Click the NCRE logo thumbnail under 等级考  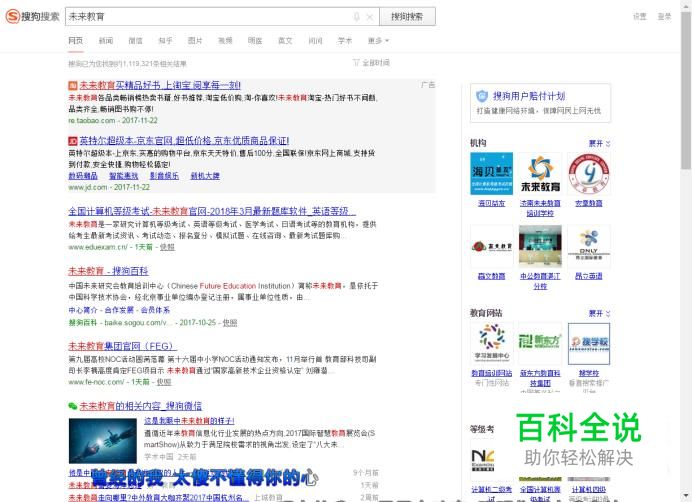tap(483, 460)
